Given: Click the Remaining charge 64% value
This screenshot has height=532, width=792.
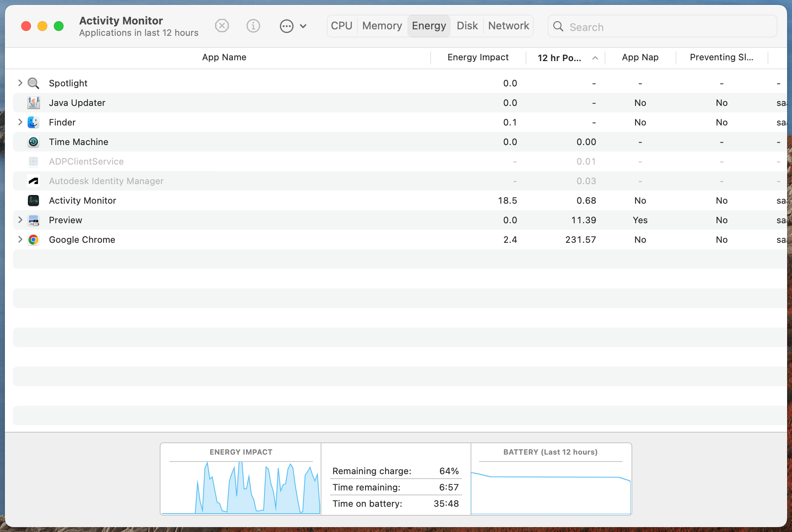Looking at the screenshot, I should (449, 471).
